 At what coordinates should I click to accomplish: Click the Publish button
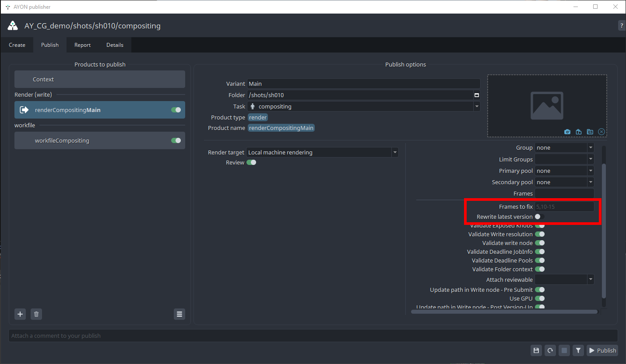(602, 350)
